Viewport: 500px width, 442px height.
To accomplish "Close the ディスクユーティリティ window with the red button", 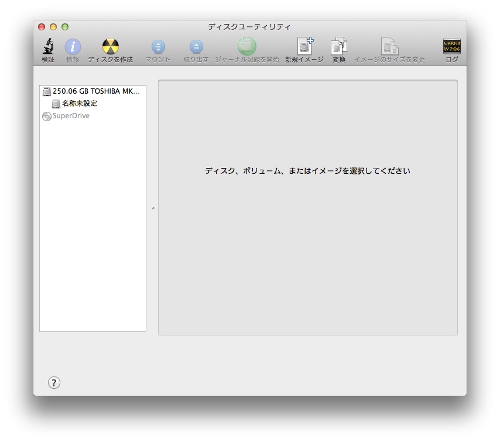I will 42,27.
